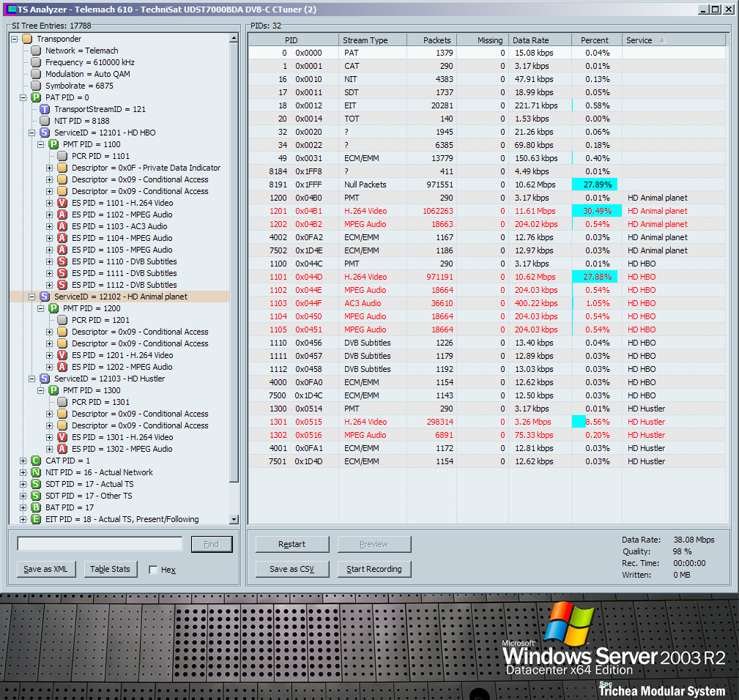Click SI tree scrollbar up arrow
Viewport: 739px width, 700px height.
pyautogui.click(x=234, y=37)
